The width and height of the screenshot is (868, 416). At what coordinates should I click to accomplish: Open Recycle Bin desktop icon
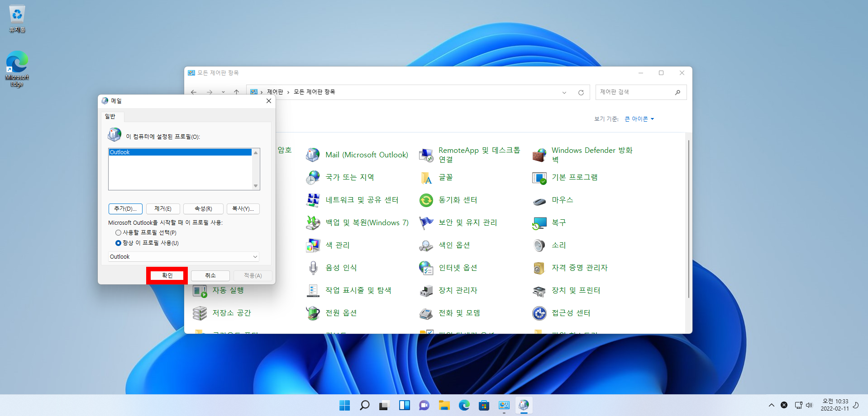[x=17, y=19]
